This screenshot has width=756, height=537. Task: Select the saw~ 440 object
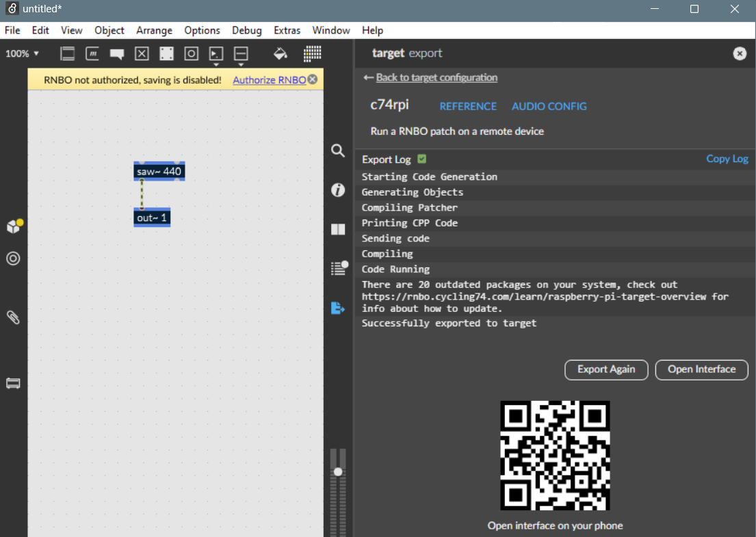[159, 172]
